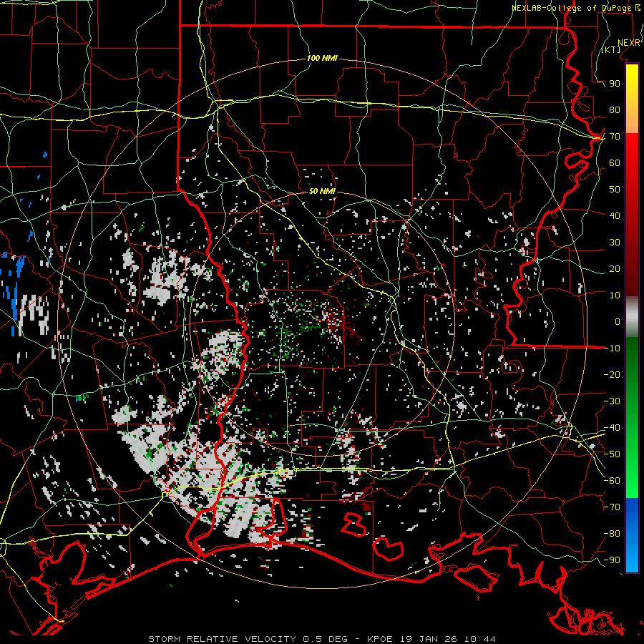The image size is (644, 644).
Task: Pick the gray zero-velocity segment of color bar
Action: [x=632, y=317]
